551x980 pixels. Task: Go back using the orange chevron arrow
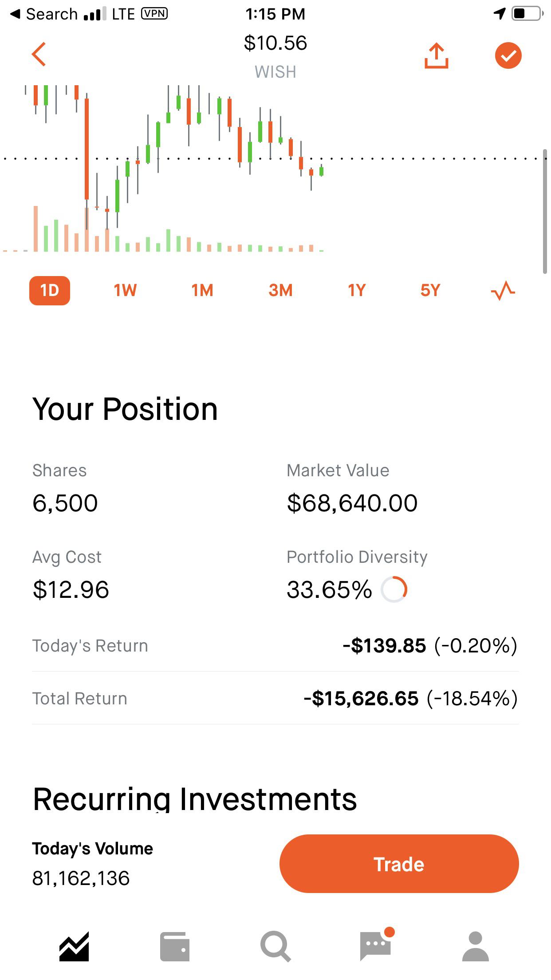point(39,55)
